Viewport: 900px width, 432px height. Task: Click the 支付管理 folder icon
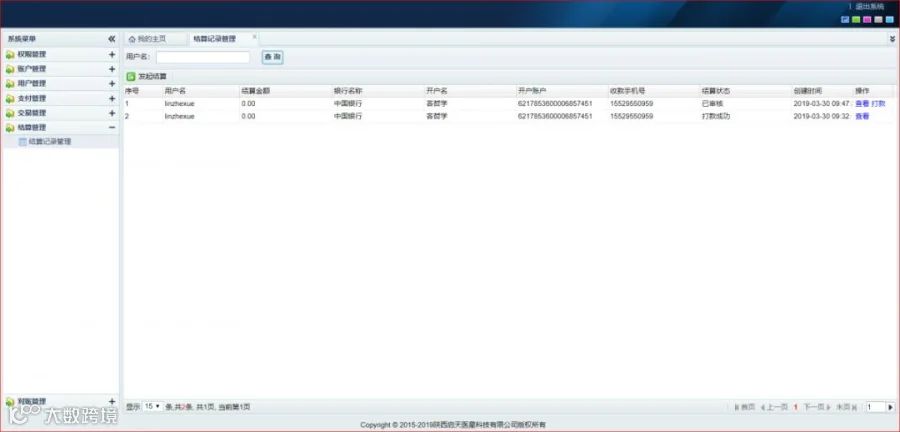click(10, 99)
